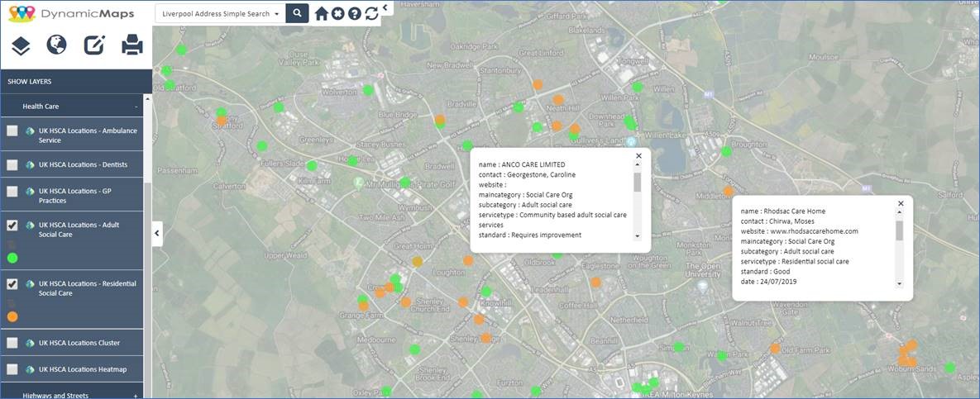Enable UK HSCA Locations GP Practices layer

12,192
